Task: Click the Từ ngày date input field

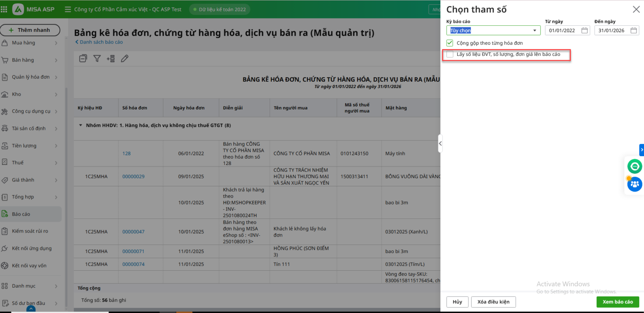Action: coord(562,31)
